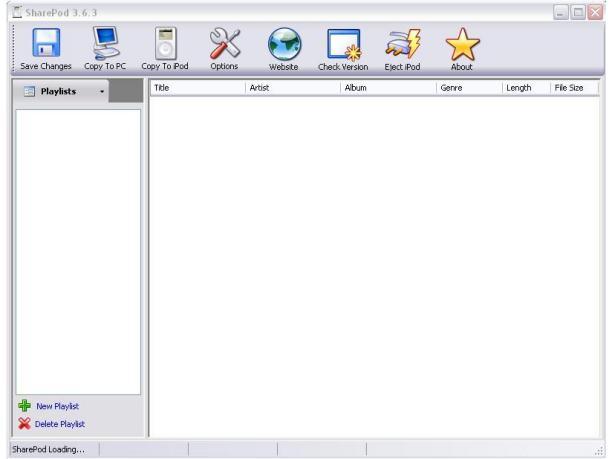Open the About star icon
The height and width of the screenshot is (459, 612).
[x=463, y=44]
